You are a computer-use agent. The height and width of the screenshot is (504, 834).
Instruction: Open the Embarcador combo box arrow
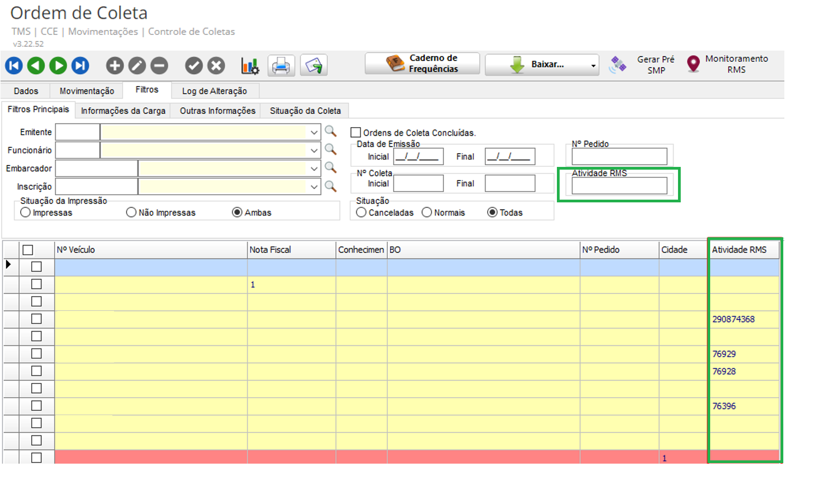click(314, 169)
